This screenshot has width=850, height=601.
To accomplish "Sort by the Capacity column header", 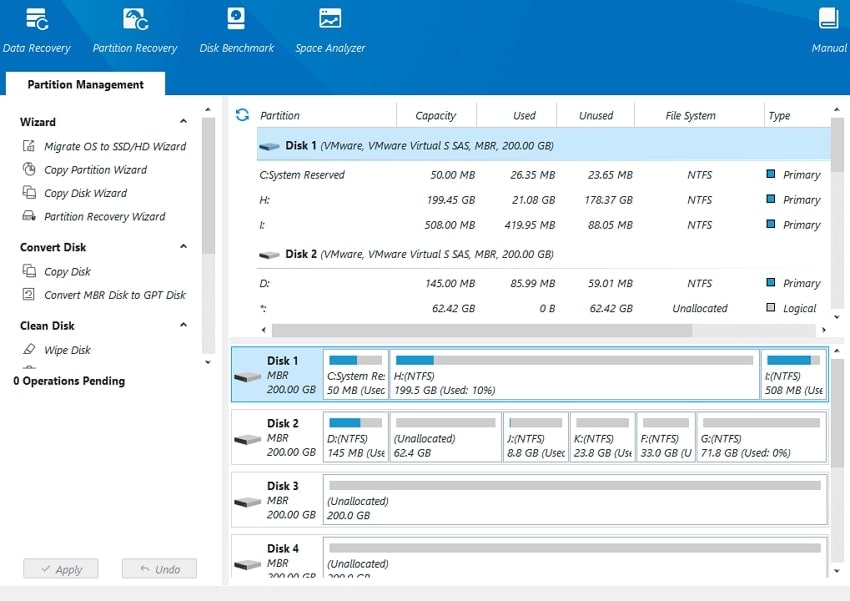I will pos(436,115).
